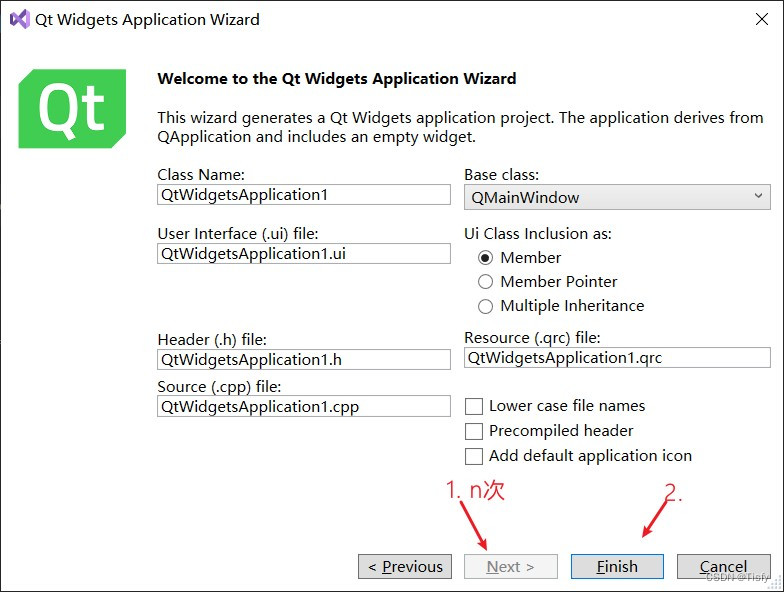The width and height of the screenshot is (784, 592).
Task: Click the User Interface (.ui) file field
Action: point(304,254)
